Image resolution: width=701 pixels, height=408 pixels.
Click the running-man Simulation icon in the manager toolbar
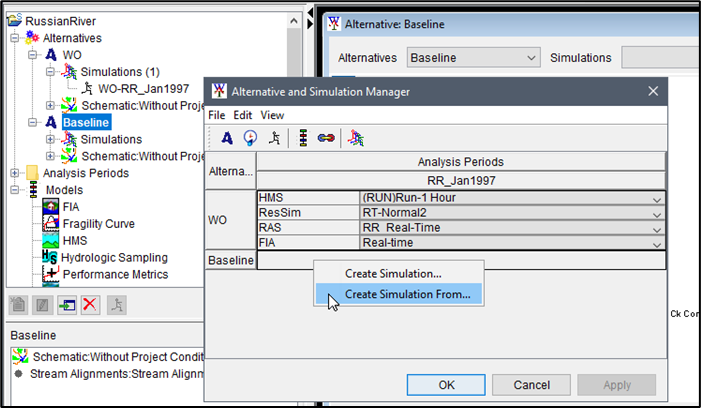pos(274,138)
